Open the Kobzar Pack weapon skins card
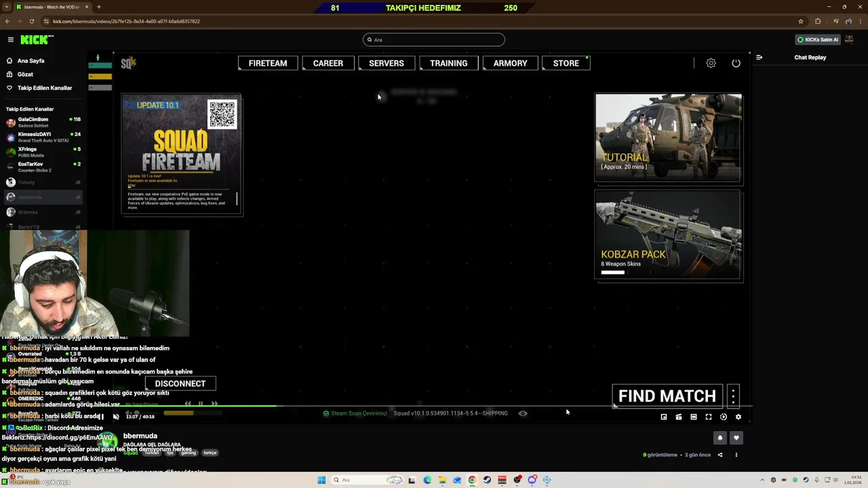868x488 pixels. click(x=668, y=235)
